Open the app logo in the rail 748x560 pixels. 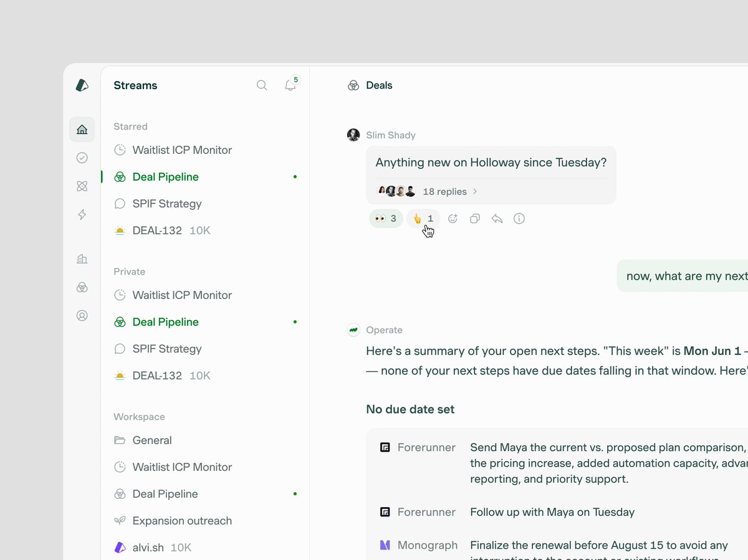coord(82,85)
